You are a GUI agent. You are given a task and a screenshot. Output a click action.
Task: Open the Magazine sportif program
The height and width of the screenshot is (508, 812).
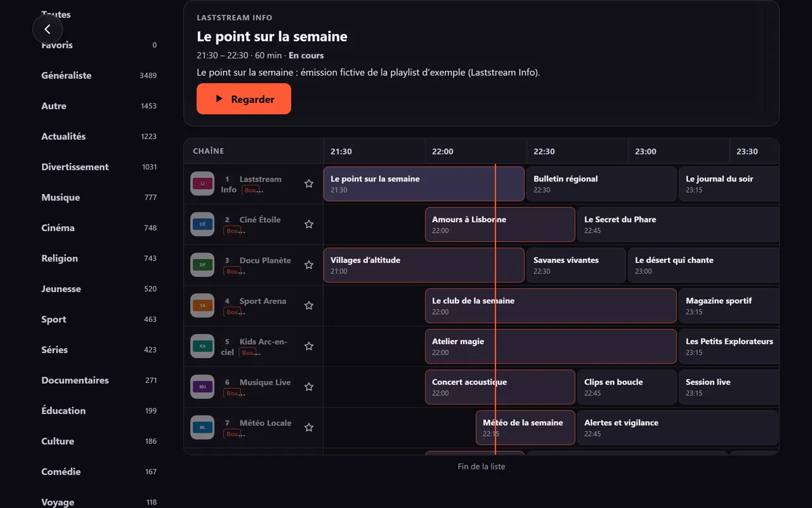tap(729, 306)
